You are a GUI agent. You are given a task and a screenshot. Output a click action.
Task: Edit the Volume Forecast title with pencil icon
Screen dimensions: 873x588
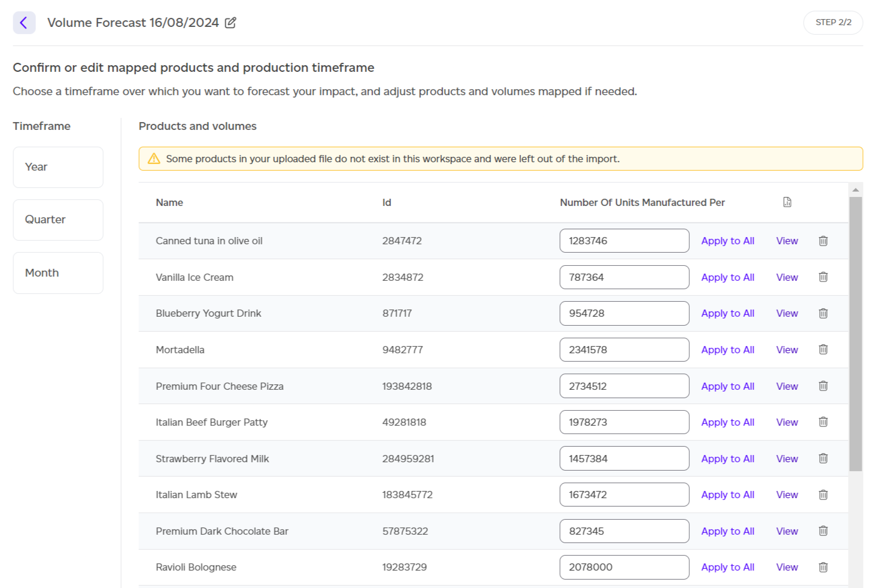(231, 23)
